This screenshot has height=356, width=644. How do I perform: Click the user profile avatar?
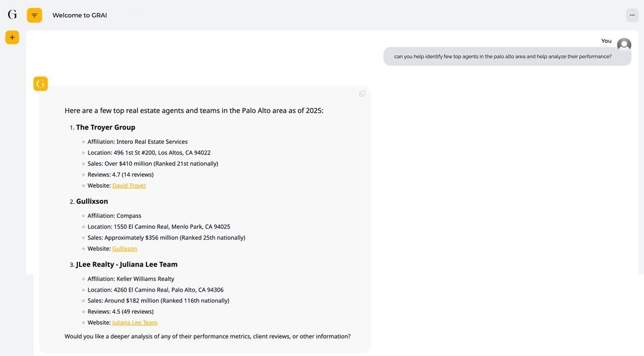624,45
